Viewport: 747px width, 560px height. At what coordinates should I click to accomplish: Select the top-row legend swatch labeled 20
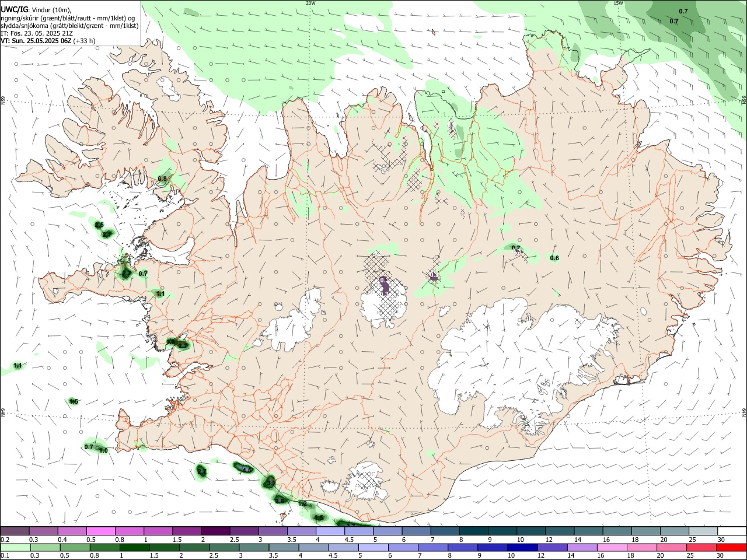674,531
